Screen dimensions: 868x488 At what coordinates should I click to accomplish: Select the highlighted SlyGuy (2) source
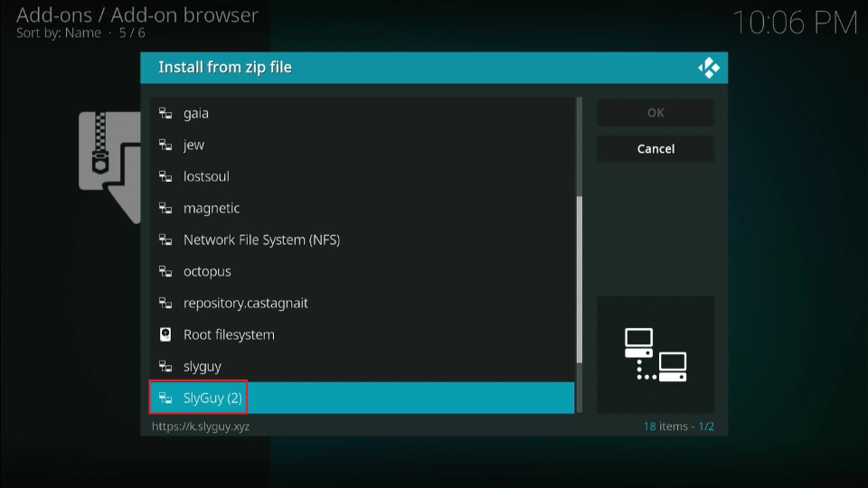point(212,398)
